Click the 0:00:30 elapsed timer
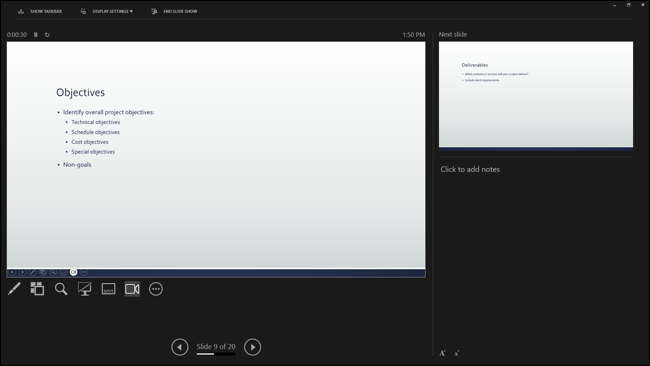The width and height of the screenshot is (650, 366). [17, 35]
